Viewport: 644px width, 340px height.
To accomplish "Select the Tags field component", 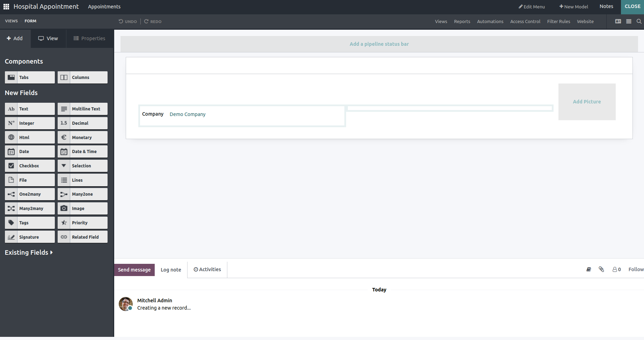I will (x=30, y=223).
